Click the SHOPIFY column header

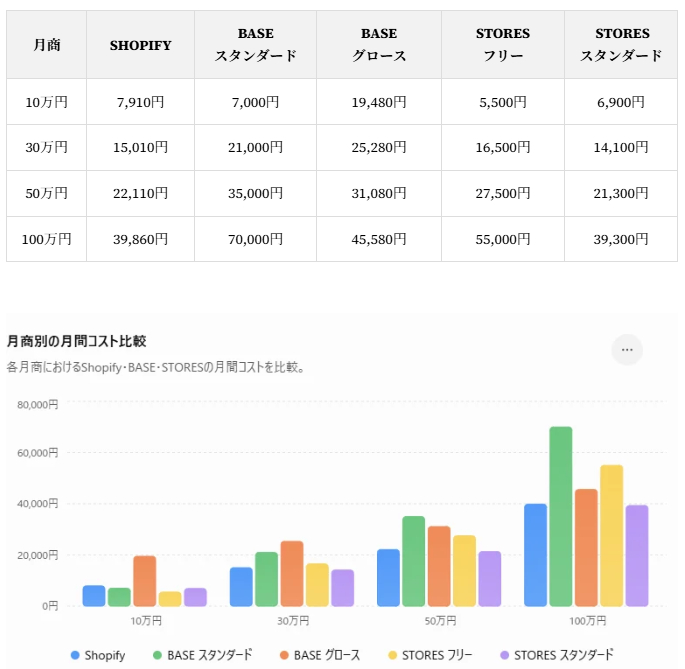point(140,45)
